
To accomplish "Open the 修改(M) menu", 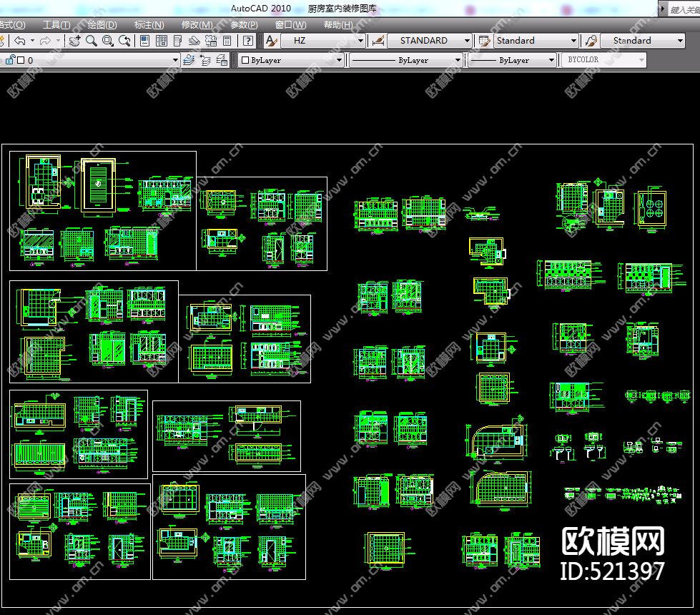I will point(197,25).
